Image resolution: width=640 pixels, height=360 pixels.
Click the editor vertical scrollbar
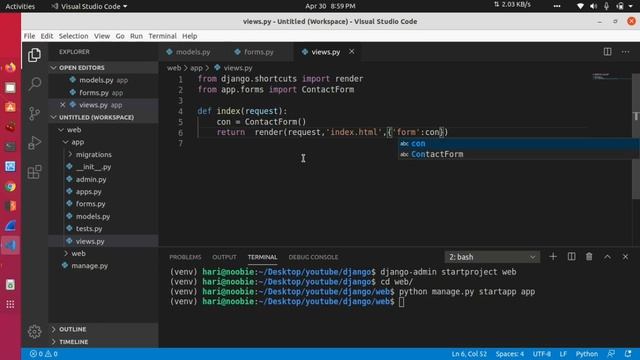tap(636, 135)
